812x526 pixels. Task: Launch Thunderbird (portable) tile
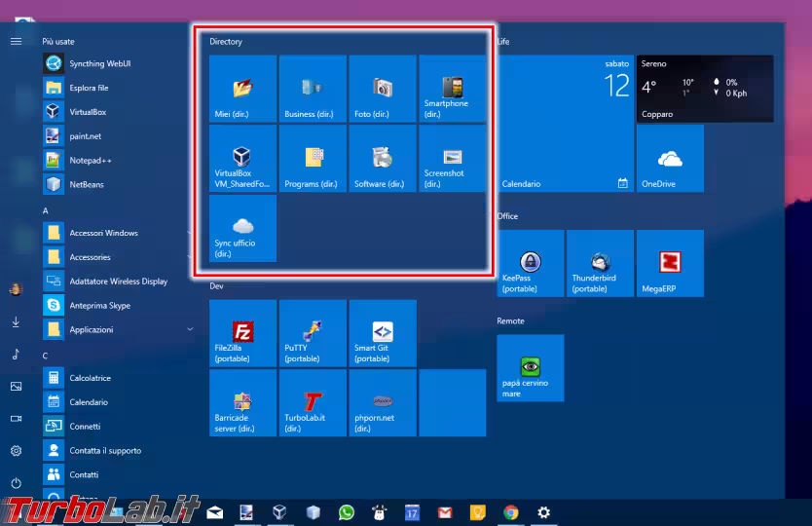[x=600, y=264]
